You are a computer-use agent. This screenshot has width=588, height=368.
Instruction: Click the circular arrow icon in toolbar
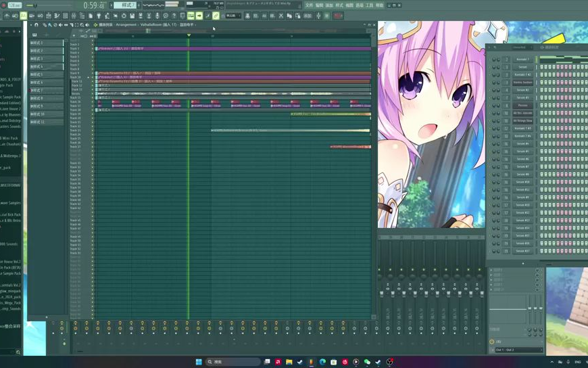point(124,16)
